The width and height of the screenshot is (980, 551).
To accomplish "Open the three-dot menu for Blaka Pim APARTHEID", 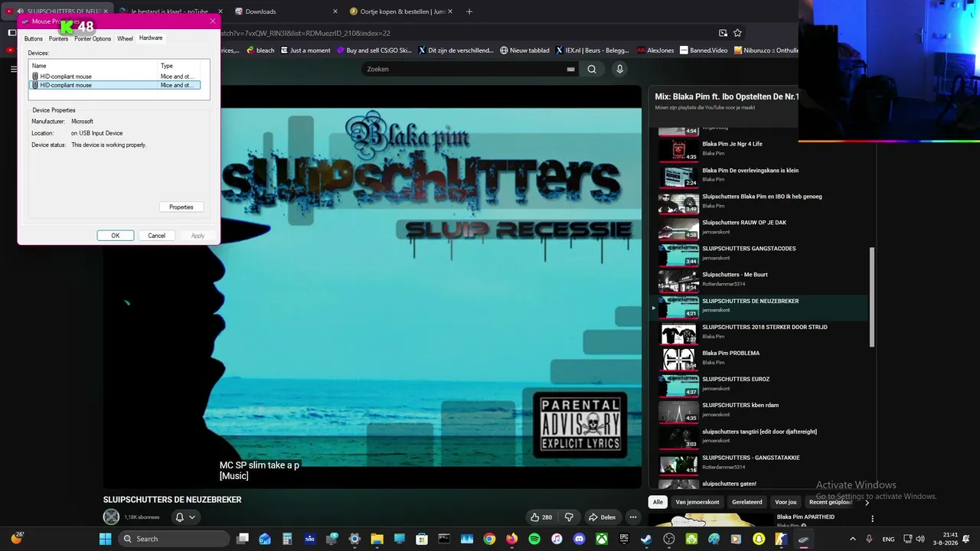I will [872, 519].
